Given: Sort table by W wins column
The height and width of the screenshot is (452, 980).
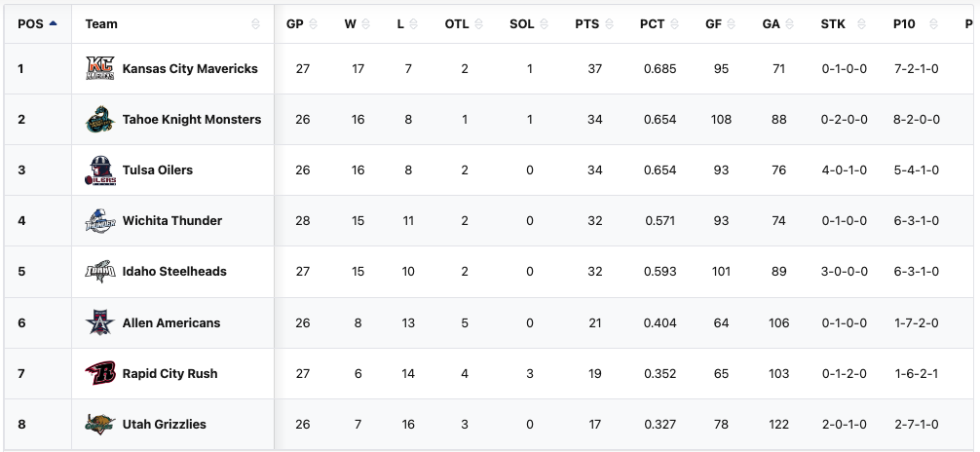Looking at the screenshot, I should pos(351,23).
